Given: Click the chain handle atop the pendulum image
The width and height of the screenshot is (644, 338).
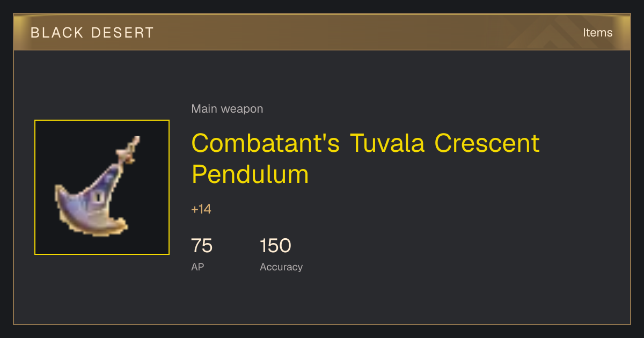Looking at the screenshot, I should pos(131,150).
